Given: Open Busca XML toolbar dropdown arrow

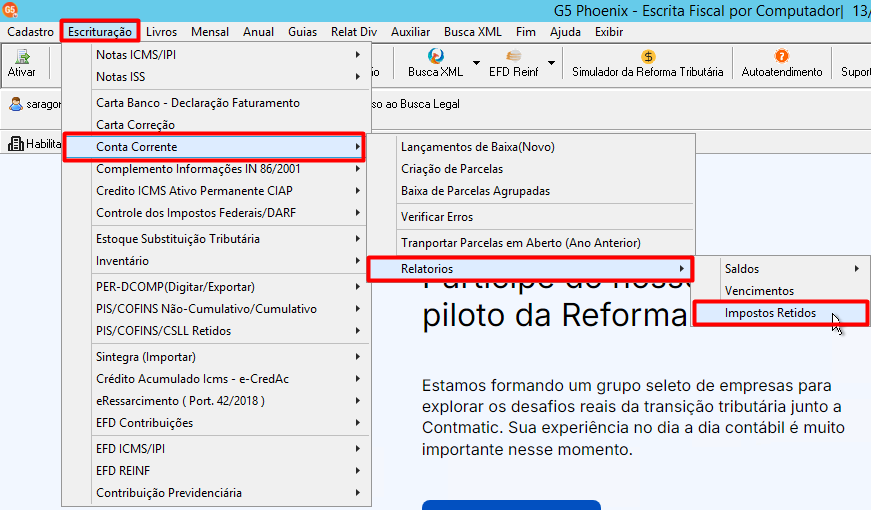Looking at the screenshot, I should click(x=476, y=63).
